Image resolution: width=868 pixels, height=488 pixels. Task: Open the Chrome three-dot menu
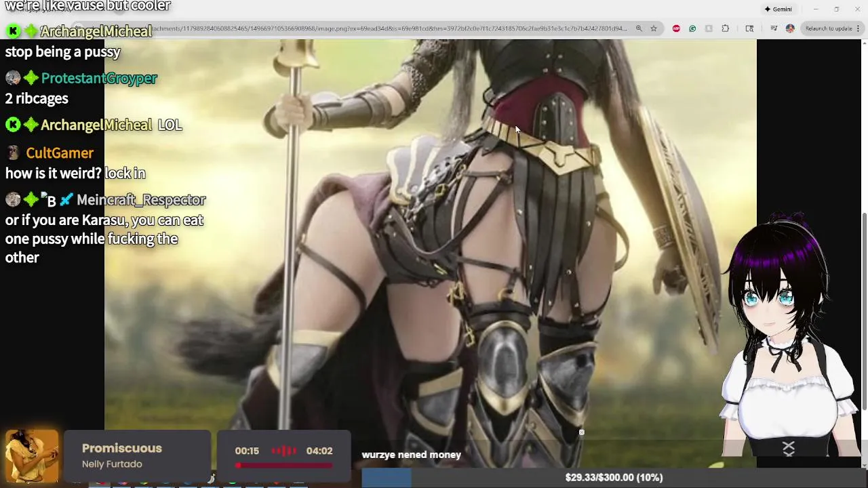tap(859, 28)
